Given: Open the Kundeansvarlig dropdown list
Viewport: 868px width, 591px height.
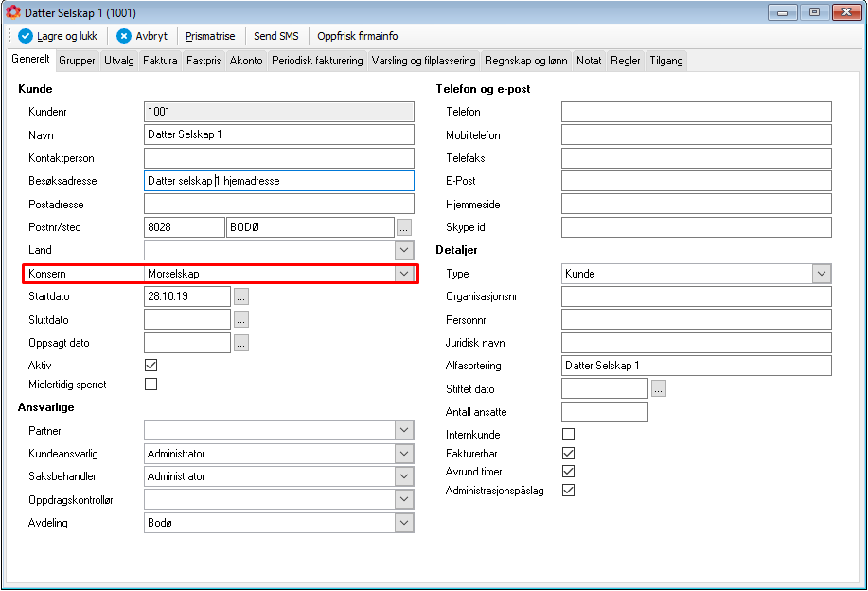Looking at the screenshot, I should pyautogui.click(x=404, y=454).
